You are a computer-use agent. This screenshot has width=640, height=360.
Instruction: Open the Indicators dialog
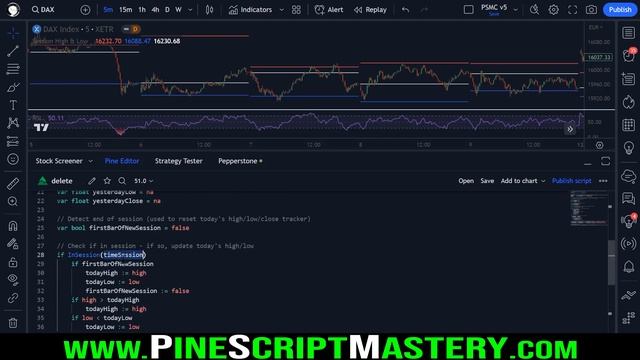click(x=251, y=10)
